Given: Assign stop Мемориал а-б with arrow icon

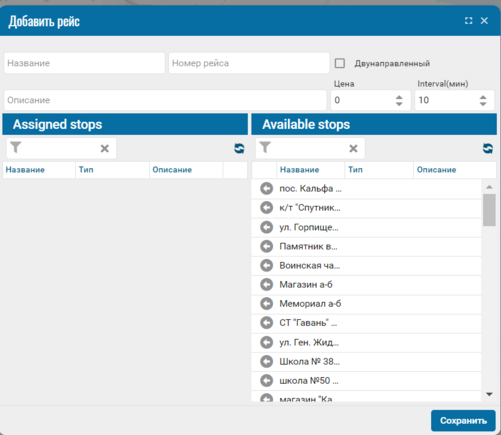Looking at the screenshot, I should tap(267, 304).
